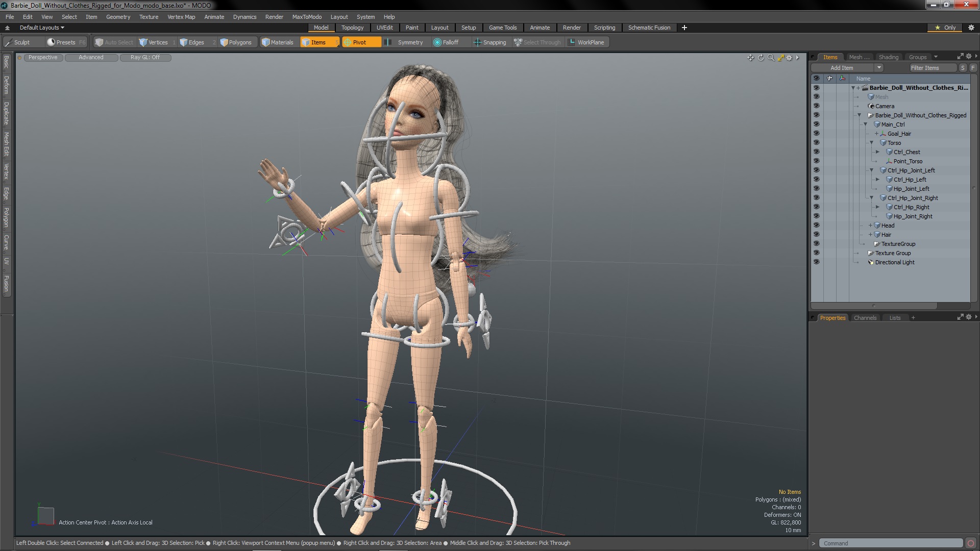
Task: Switch to the Topology layout tab
Action: point(352,28)
